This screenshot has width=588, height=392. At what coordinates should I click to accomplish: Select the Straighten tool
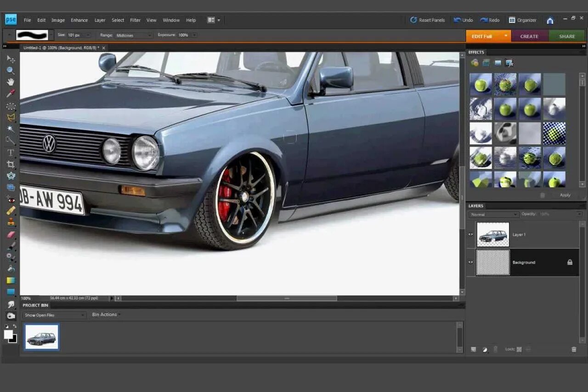coord(11,187)
